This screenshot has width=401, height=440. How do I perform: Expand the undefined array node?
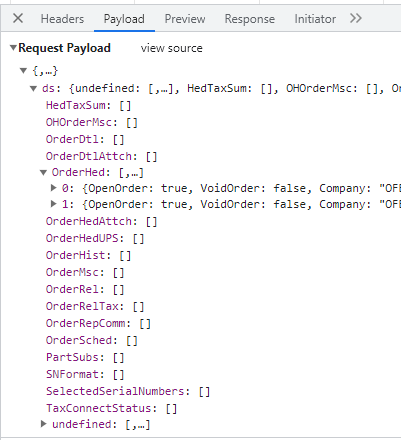43,424
